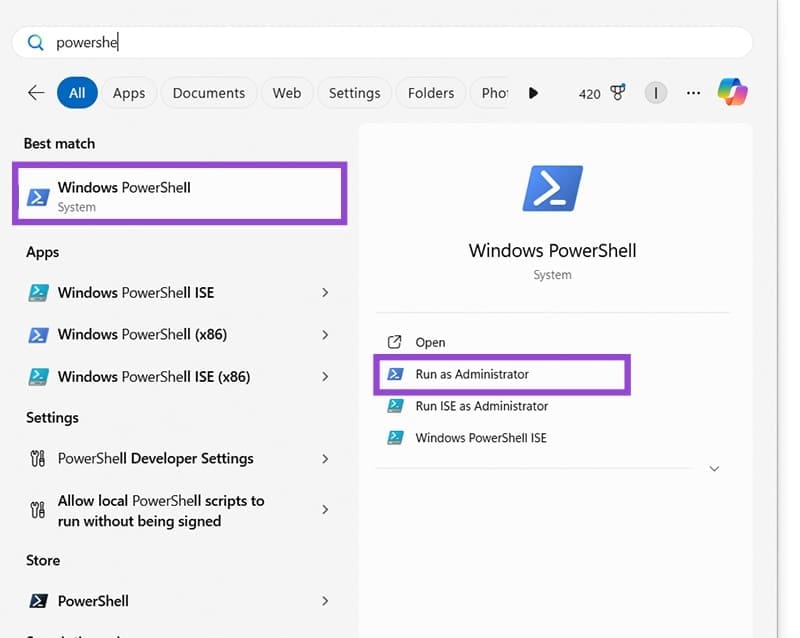This screenshot has width=800, height=638.
Task: Open the user account avatar icon
Action: tap(656, 91)
